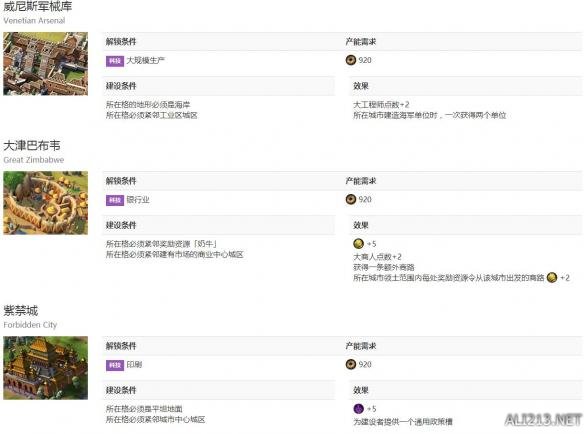Click the gold +2 trade route icon
Screen dimensions: 584x434
tap(552, 278)
